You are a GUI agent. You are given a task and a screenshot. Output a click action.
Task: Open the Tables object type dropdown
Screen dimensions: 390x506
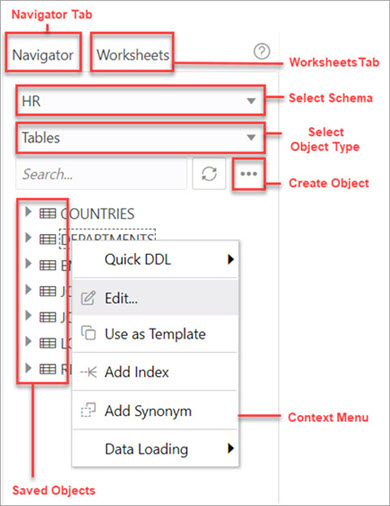[140, 138]
